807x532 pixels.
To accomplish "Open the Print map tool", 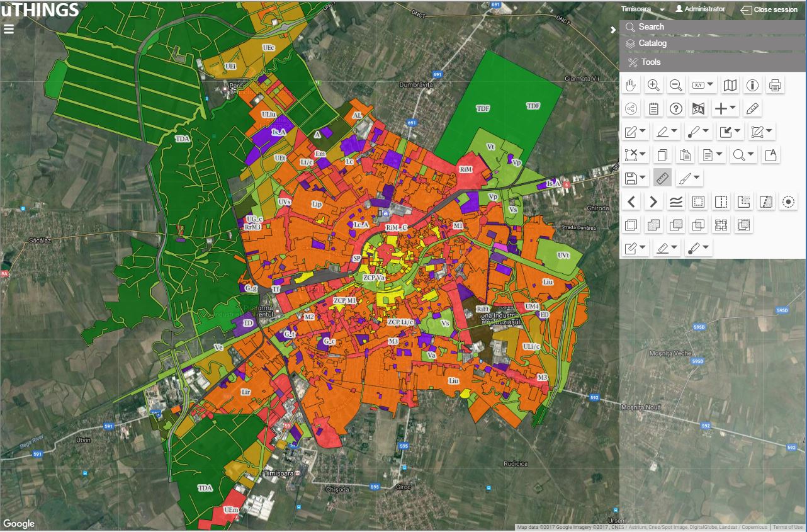I will (x=775, y=86).
